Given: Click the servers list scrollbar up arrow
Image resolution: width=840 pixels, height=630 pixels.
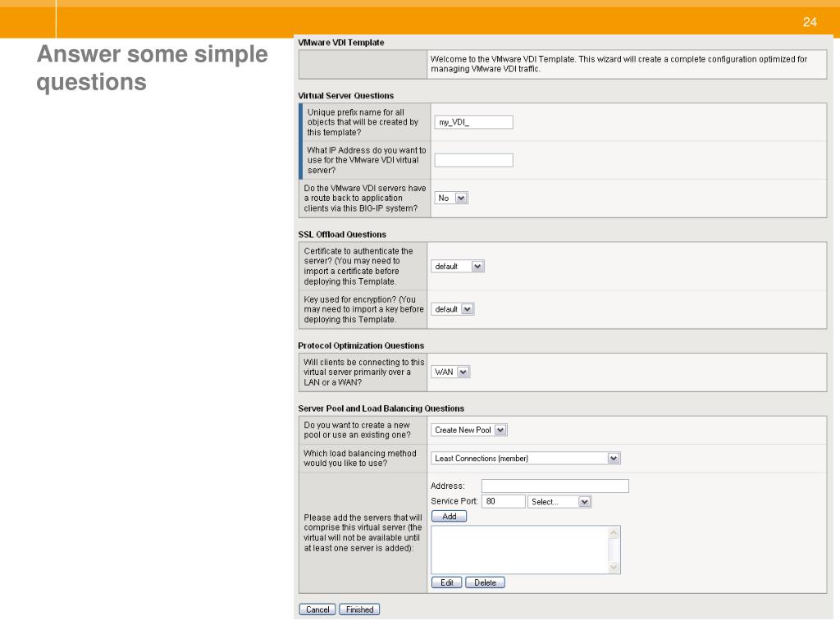Looking at the screenshot, I should coord(614,533).
